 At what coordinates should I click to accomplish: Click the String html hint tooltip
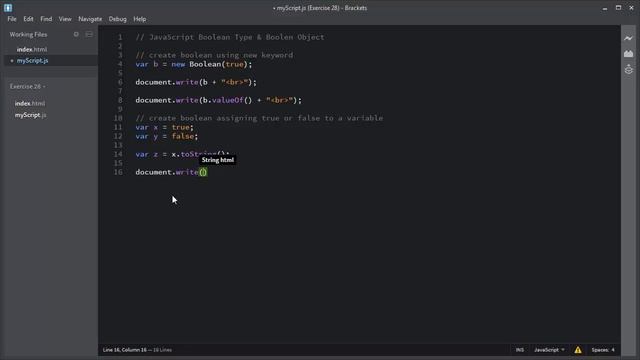pos(218,160)
